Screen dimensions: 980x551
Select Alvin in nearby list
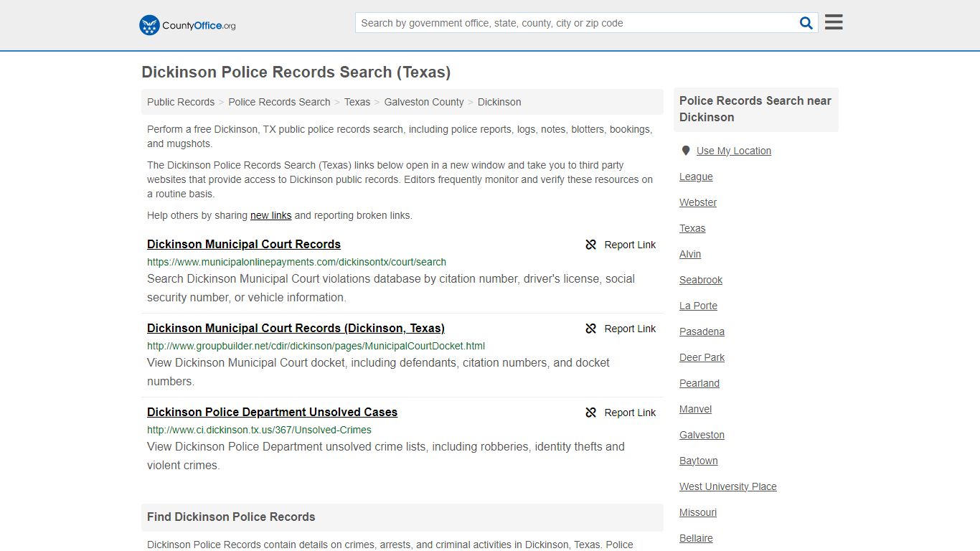point(690,254)
